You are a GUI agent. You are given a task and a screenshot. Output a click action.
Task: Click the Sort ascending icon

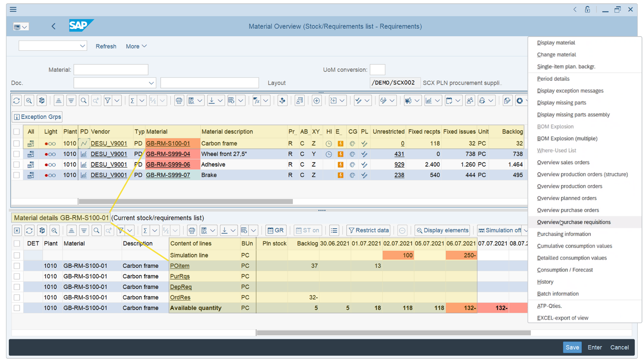(58, 100)
